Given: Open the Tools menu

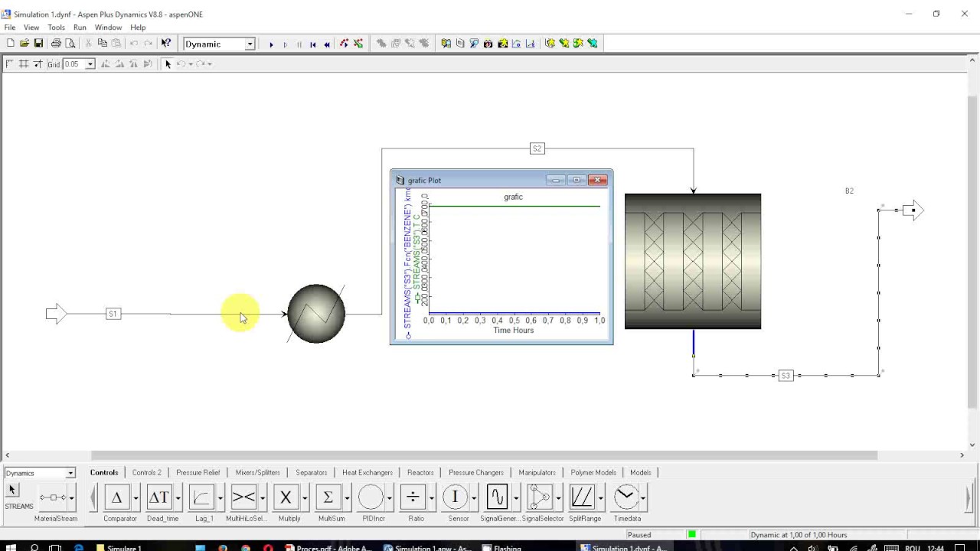Looking at the screenshot, I should point(56,28).
